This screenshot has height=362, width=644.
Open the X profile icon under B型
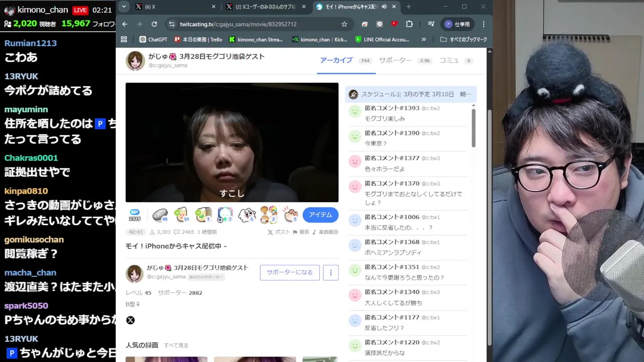click(x=130, y=320)
